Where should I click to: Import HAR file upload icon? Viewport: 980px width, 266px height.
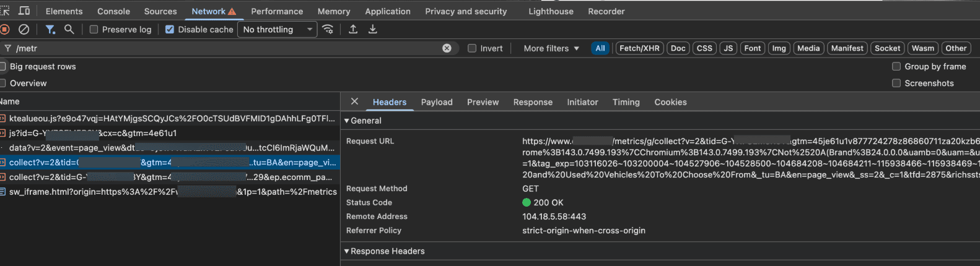click(353, 29)
